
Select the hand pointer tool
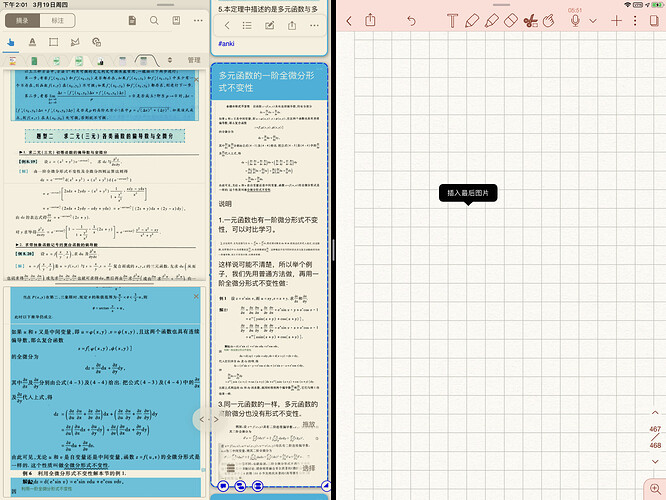tap(11, 42)
